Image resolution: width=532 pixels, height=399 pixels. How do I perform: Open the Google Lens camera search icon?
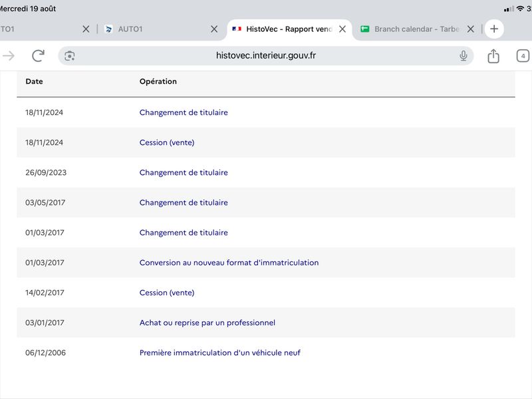click(x=70, y=56)
